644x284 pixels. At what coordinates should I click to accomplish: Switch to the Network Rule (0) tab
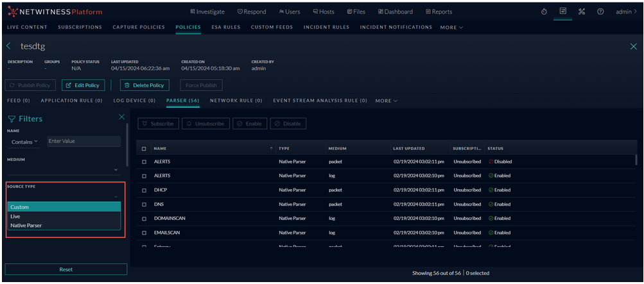[236, 101]
